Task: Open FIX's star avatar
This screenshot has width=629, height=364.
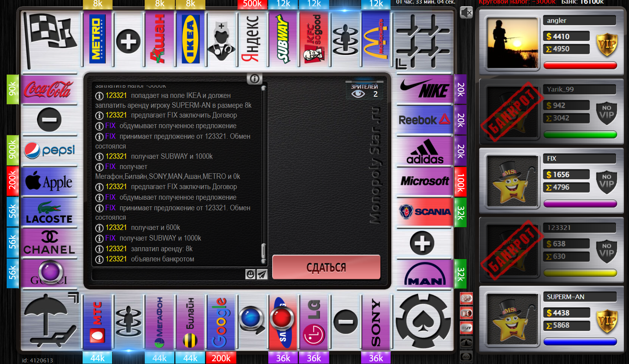Action: coord(512,181)
